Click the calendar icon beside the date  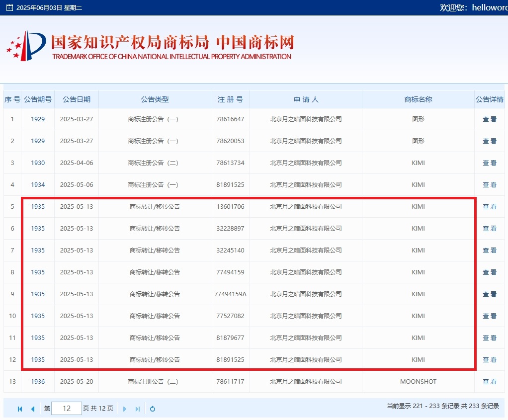10,7
